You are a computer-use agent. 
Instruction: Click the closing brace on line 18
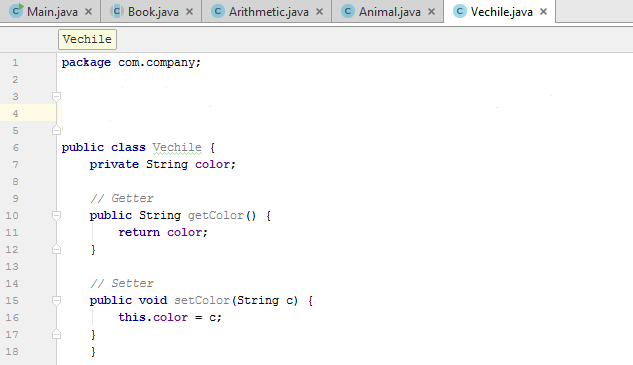(93, 351)
